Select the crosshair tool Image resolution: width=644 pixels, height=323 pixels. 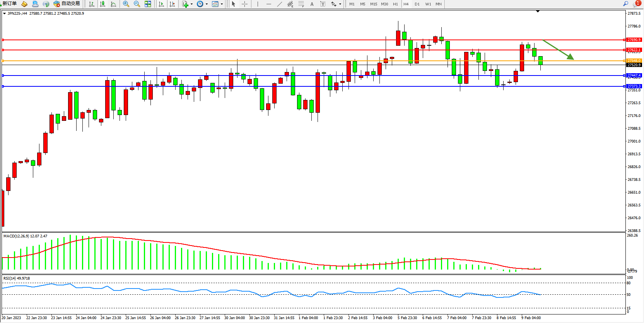click(245, 4)
